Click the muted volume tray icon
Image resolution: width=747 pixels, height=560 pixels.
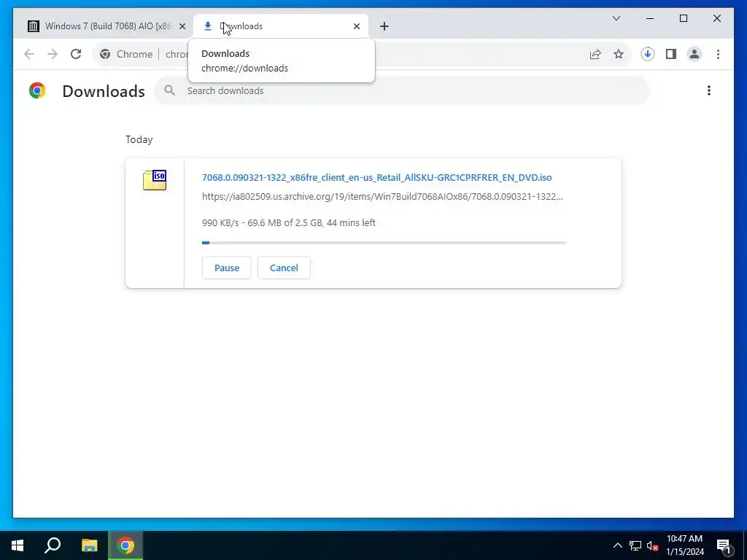click(x=653, y=545)
